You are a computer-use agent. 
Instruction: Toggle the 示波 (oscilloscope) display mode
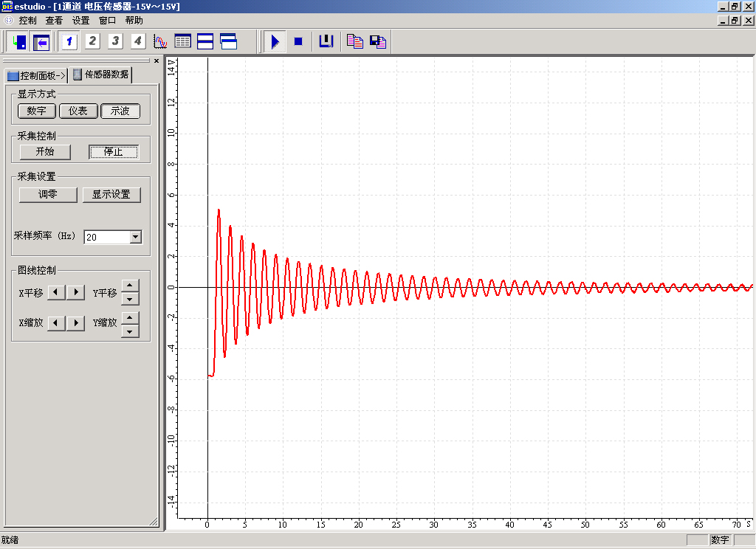click(120, 111)
